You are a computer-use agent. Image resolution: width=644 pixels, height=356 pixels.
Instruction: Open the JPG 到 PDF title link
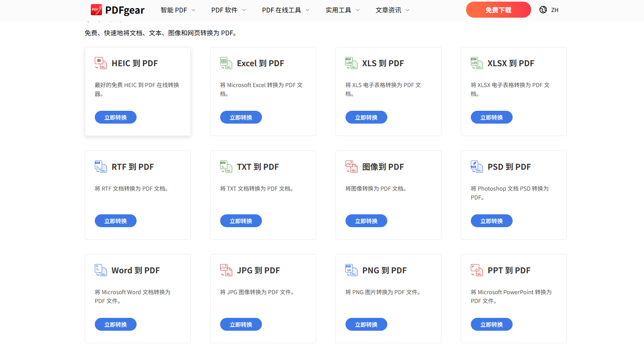pos(258,271)
